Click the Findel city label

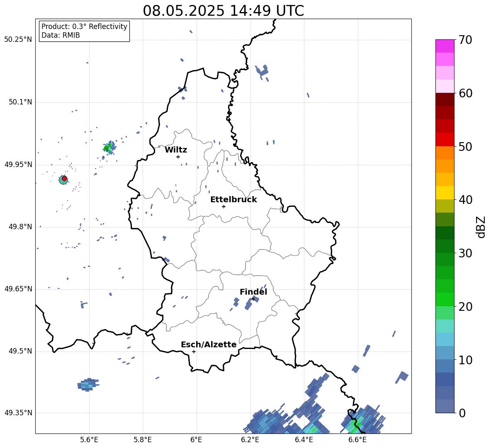(x=253, y=292)
